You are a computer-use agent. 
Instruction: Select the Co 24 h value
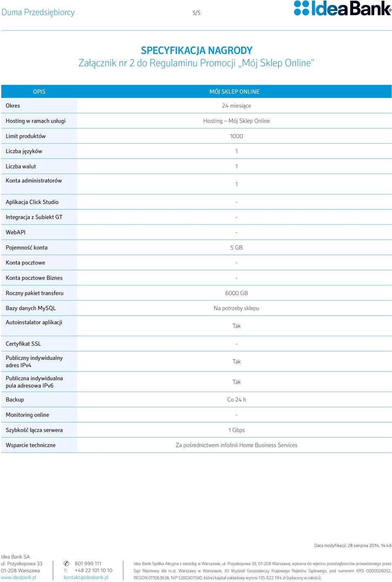(x=236, y=400)
